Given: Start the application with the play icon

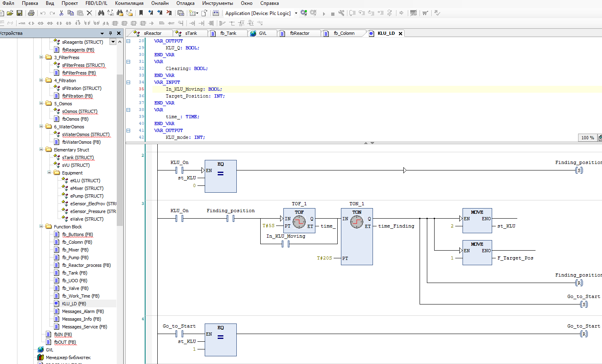Looking at the screenshot, I should pos(324,13).
